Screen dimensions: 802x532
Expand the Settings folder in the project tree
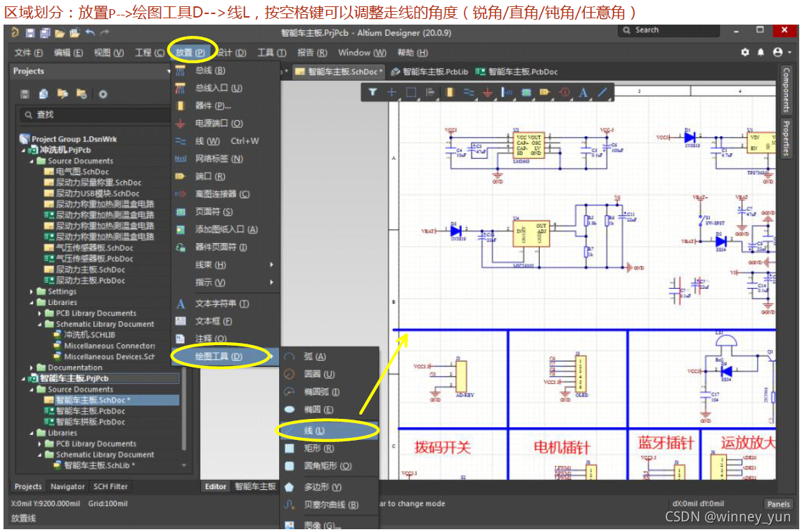coord(32,292)
